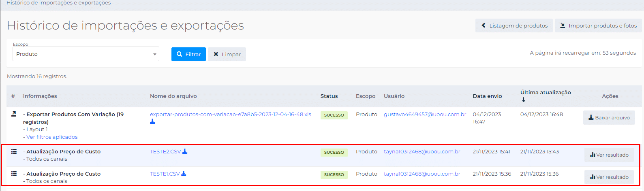Click user tayna10312468 in the TESTE2.CSV row
This screenshot has height=191, width=644.
point(422,152)
